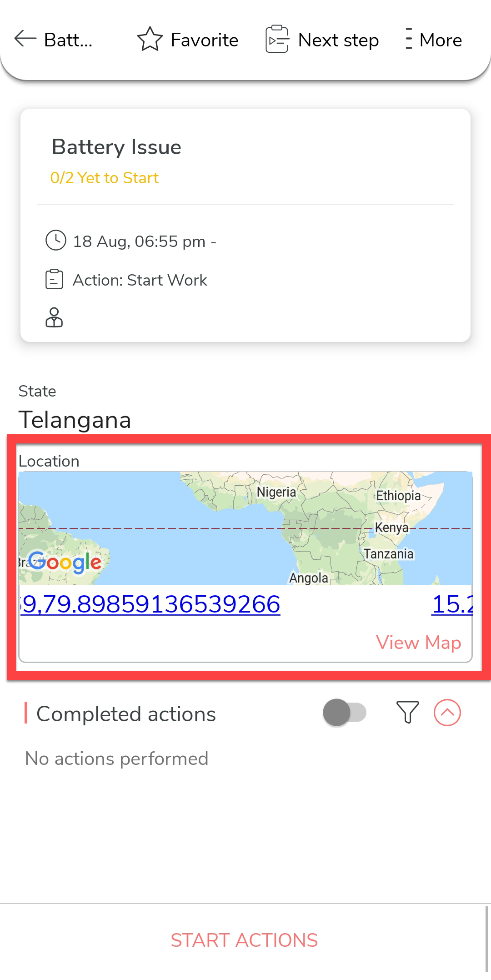
Task: Open the filter funnel icon
Action: tap(407, 712)
